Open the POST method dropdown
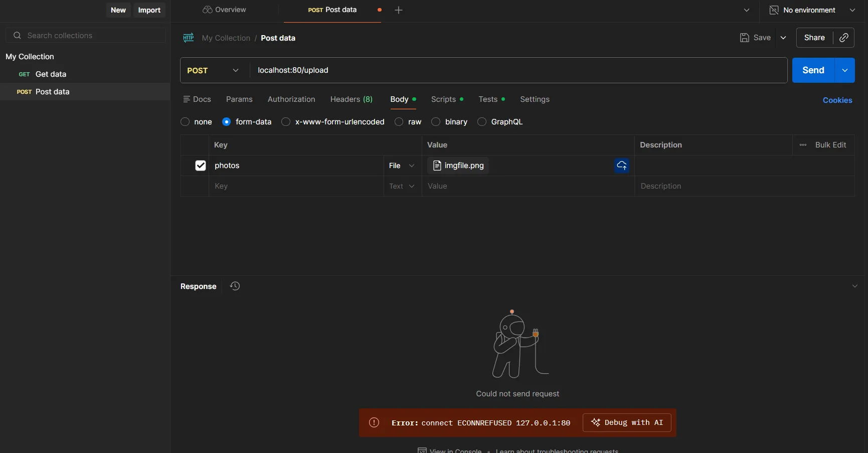Screen dimensions: 868x453 [214, 70]
